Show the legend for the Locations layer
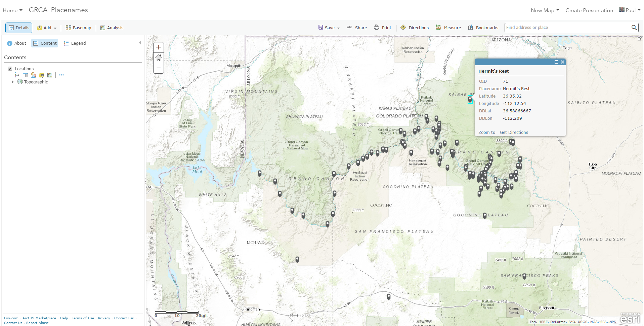644x326 pixels. click(17, 75)
